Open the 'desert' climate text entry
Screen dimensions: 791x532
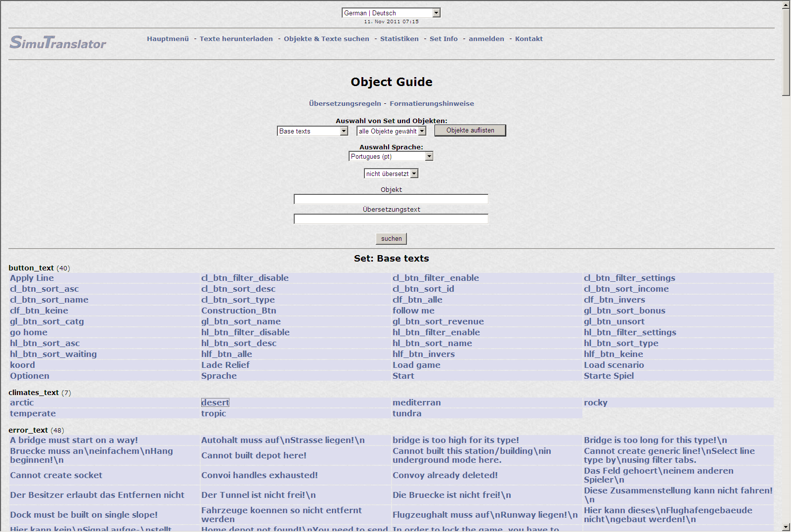[x=215, y=402]
